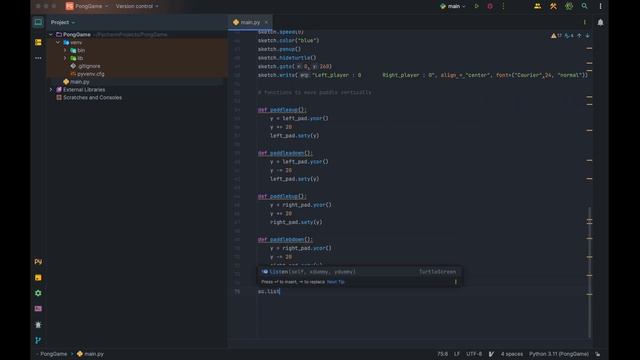Image resolution: width=640 pixels, height=360 pixels.
Task: Change UTF-8 file encoding in status bar
Action: point(474,354)
